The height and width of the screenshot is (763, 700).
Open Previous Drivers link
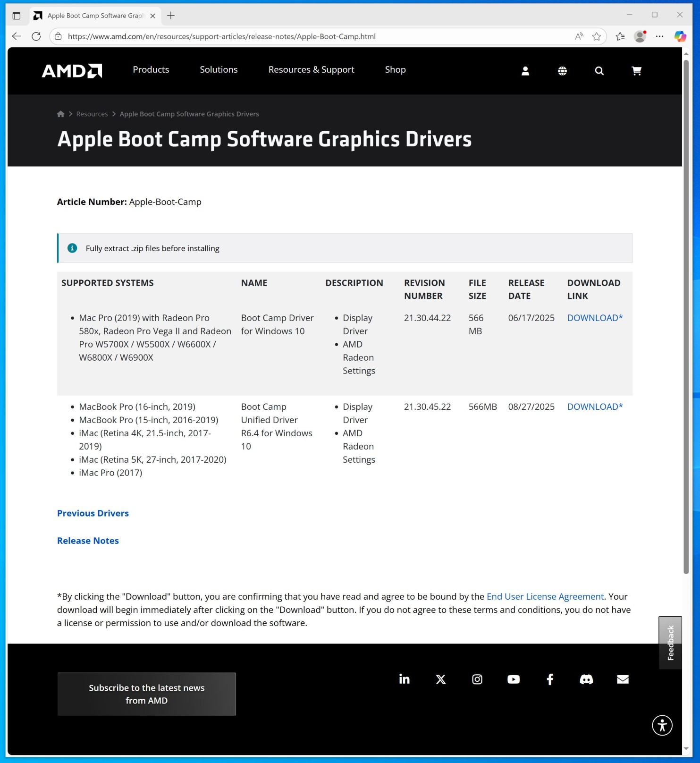93,513
